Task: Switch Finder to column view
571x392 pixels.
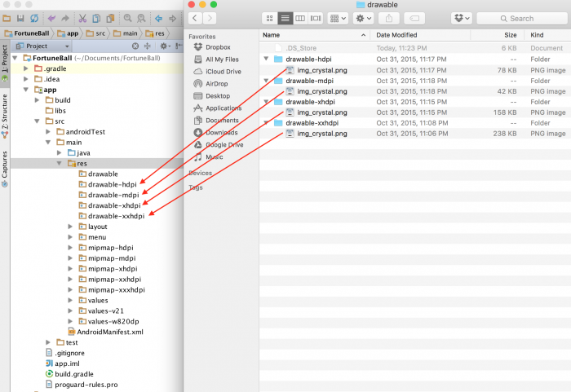Action: click(x=300, y=18)
